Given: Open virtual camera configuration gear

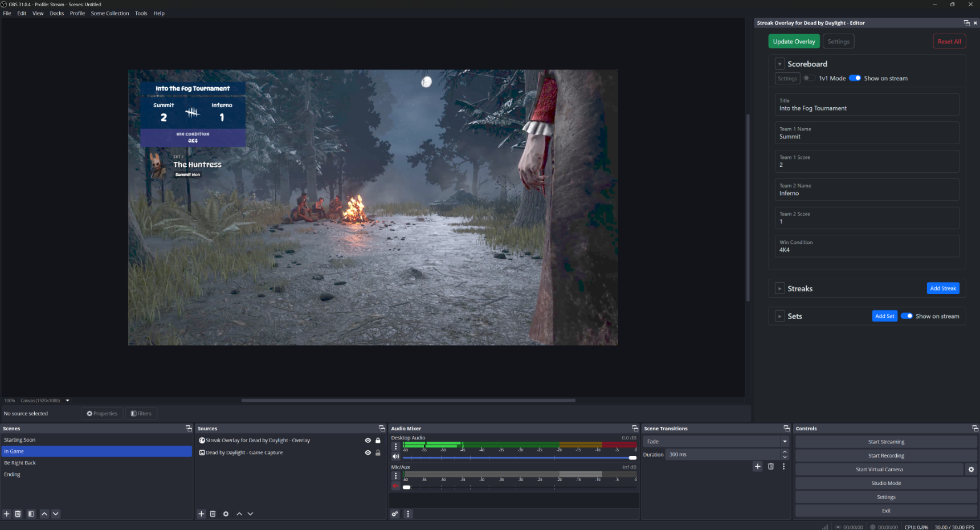Looking at the screenshot, I should point(971,470).
